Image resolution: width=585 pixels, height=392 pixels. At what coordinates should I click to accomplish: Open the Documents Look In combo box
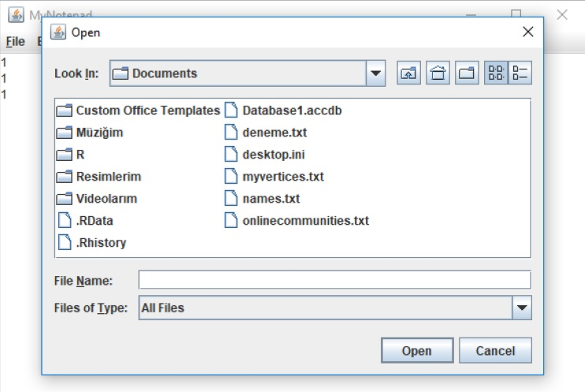[x=248, y=73]
